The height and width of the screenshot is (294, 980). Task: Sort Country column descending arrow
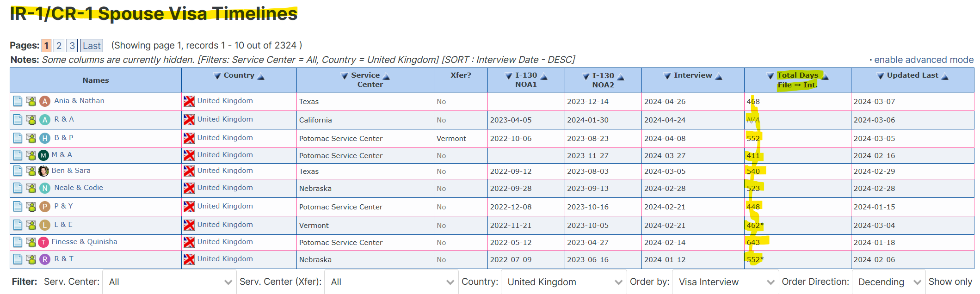pos(217,76)
